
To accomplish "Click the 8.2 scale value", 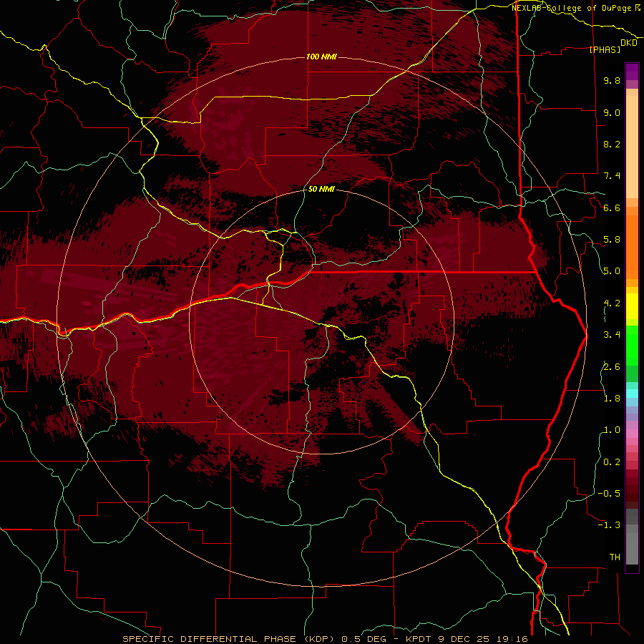I will (x=612, y=144).
